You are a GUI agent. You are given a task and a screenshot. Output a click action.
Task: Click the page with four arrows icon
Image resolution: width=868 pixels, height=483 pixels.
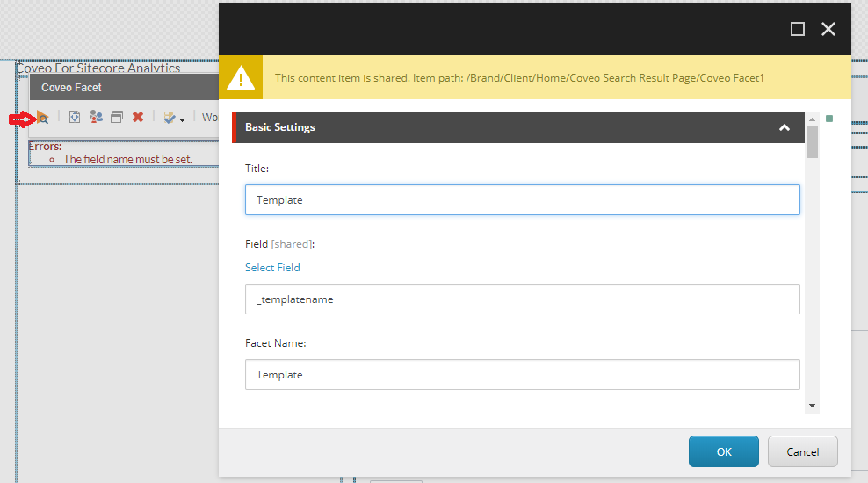[74, 117]
